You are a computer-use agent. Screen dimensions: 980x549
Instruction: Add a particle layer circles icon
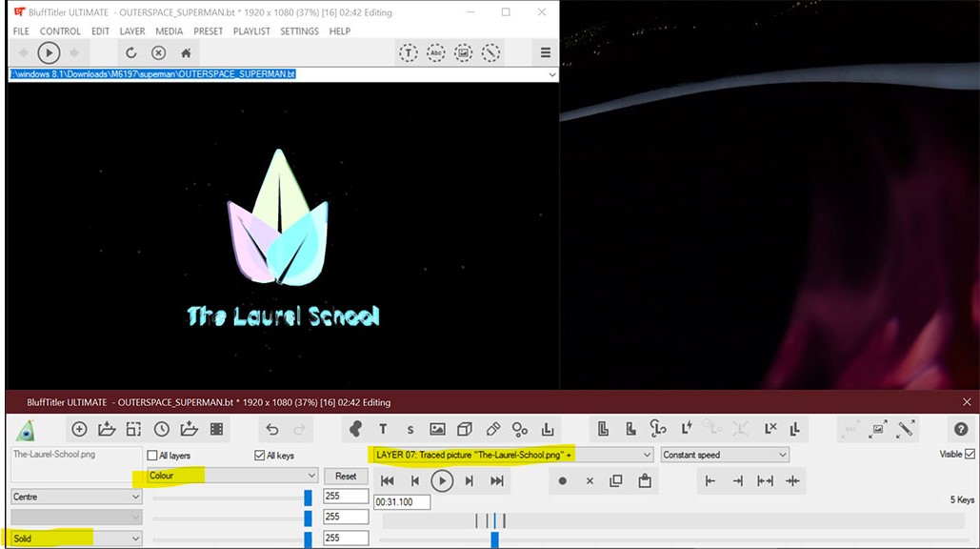(519, 429)
